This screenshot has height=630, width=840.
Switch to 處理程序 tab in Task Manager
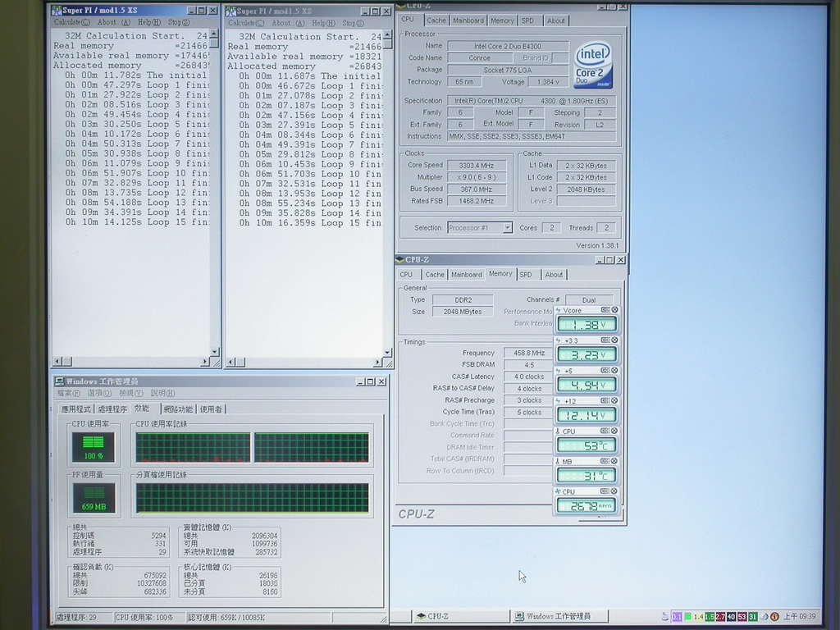coord(112,409)
